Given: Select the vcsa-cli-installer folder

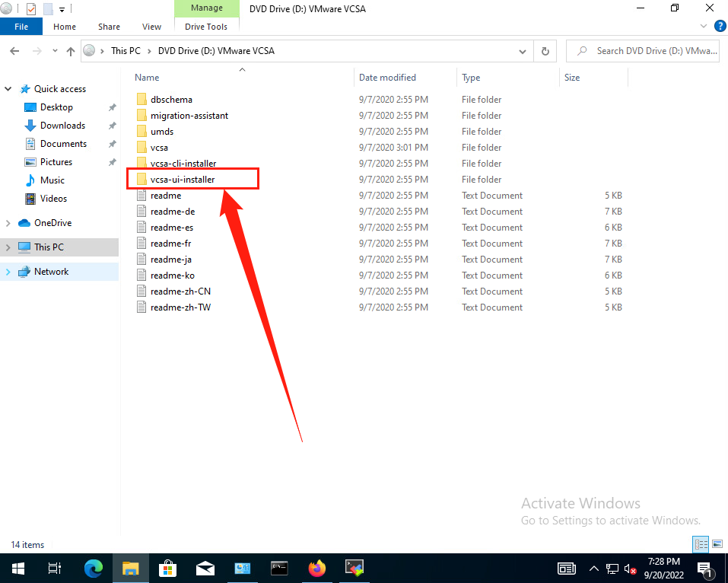Looking at the screenshot, I should click(x=177, y=164).
